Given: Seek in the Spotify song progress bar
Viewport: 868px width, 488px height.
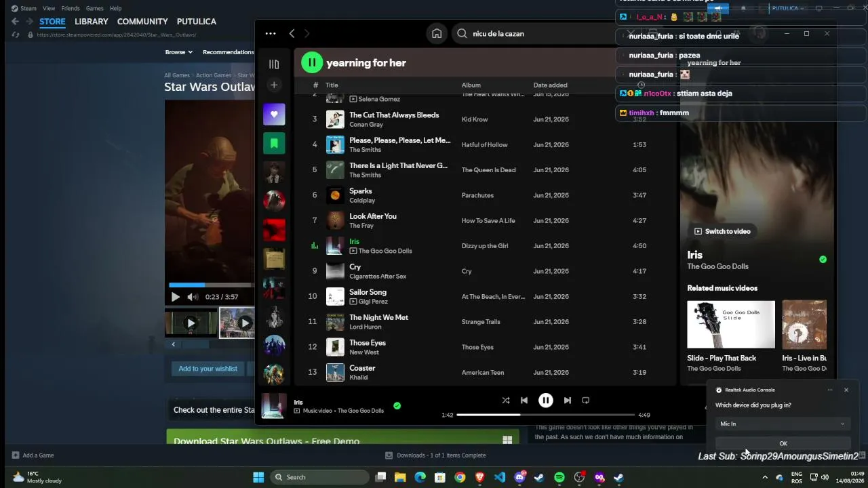Looking at the screenshot, I should 545,415.
